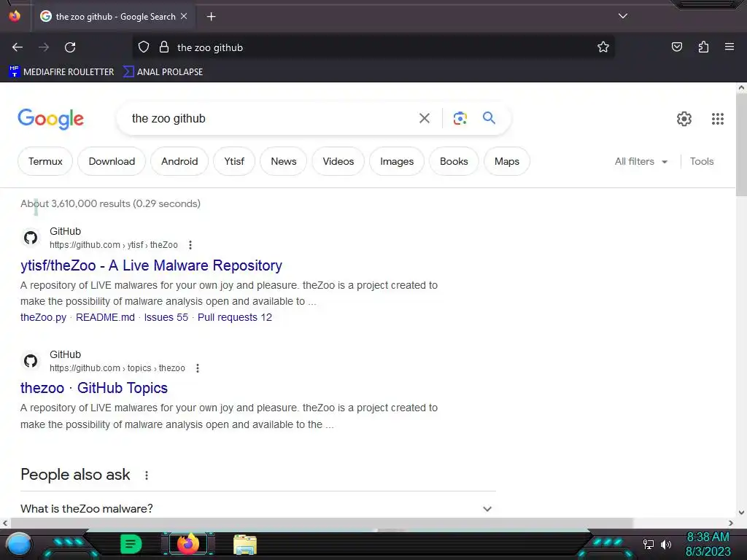Expand the All filters dropdown

coord(640,161)
